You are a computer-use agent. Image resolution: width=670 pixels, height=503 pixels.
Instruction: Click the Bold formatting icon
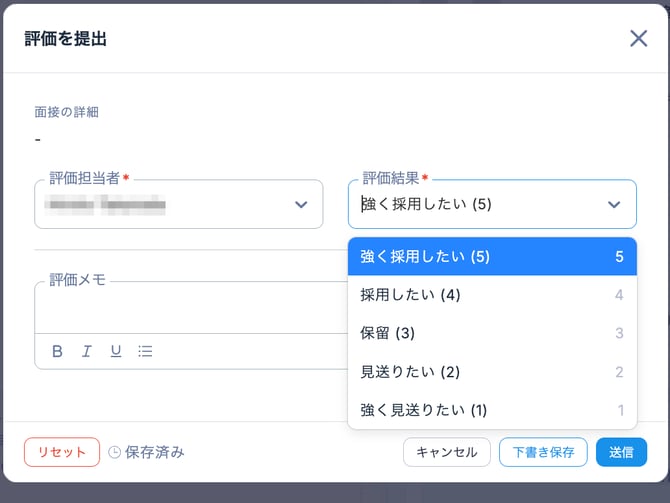(57, 351)
